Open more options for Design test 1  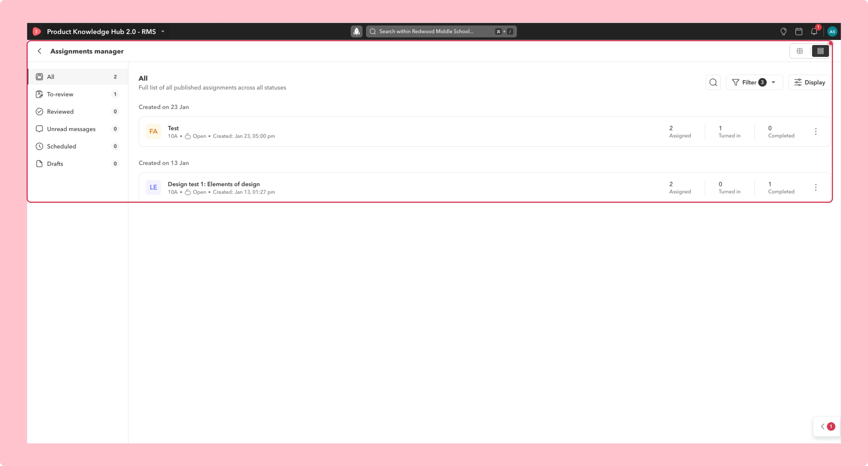(816, 187)
